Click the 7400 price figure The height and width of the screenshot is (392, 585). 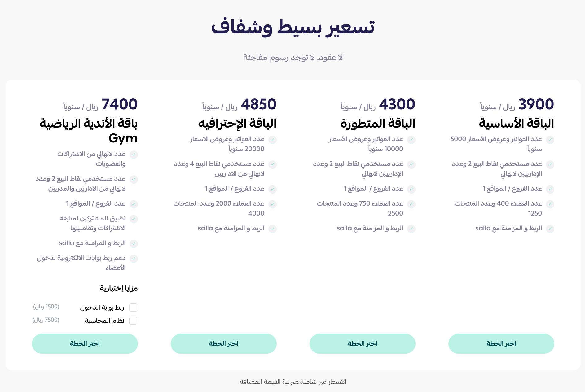coord(120,104)
